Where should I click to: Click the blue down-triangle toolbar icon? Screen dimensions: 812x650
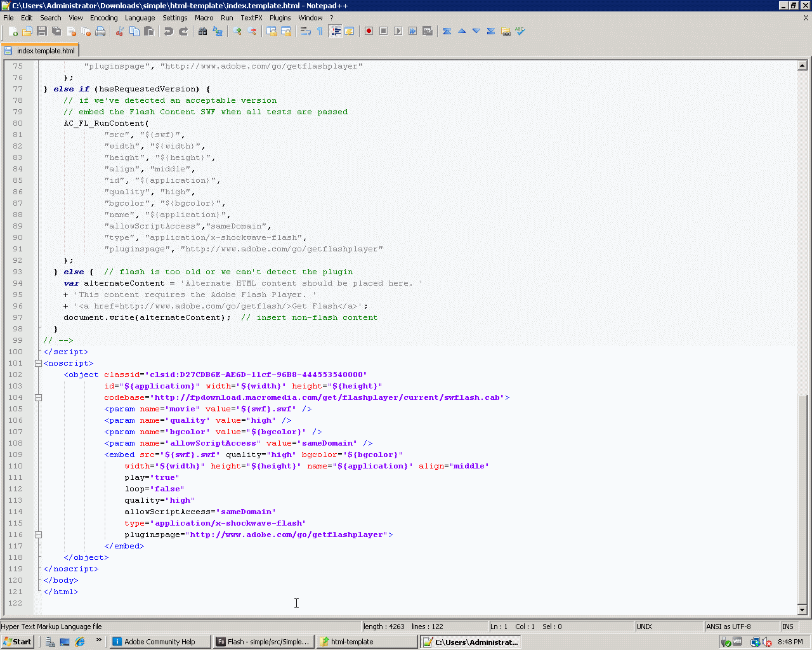click(x=476, y=31)
